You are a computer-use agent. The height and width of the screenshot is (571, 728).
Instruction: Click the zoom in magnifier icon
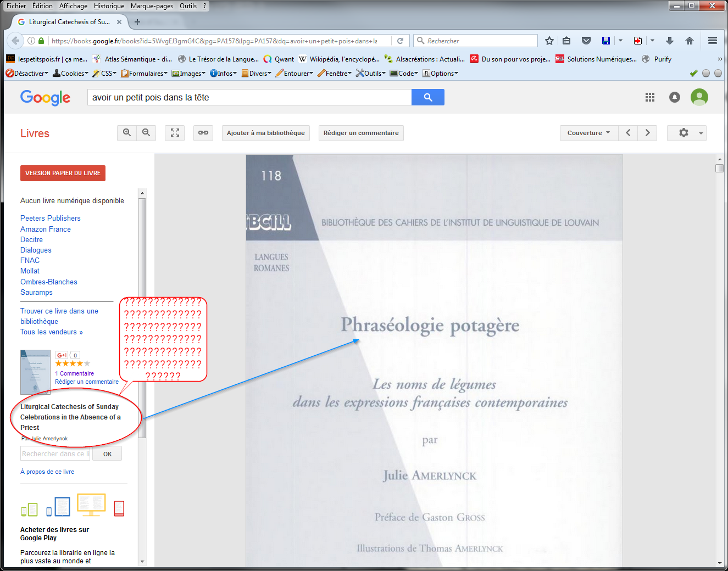click(127, 133)
